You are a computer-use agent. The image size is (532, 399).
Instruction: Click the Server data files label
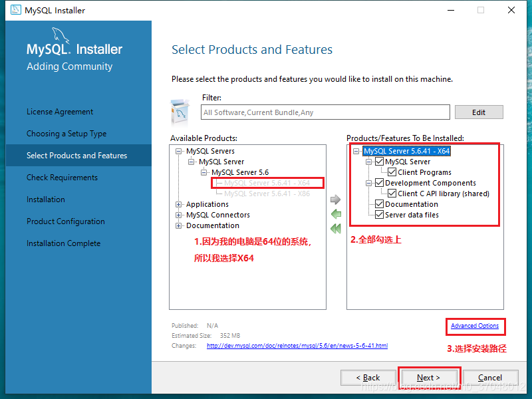[x=412, y=215]
